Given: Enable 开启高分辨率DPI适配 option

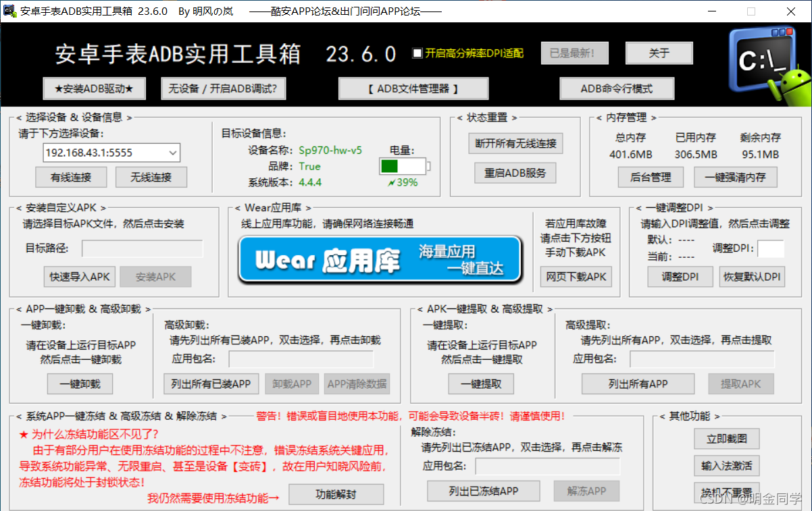Looking at the screenshot, I should [417, 53].
